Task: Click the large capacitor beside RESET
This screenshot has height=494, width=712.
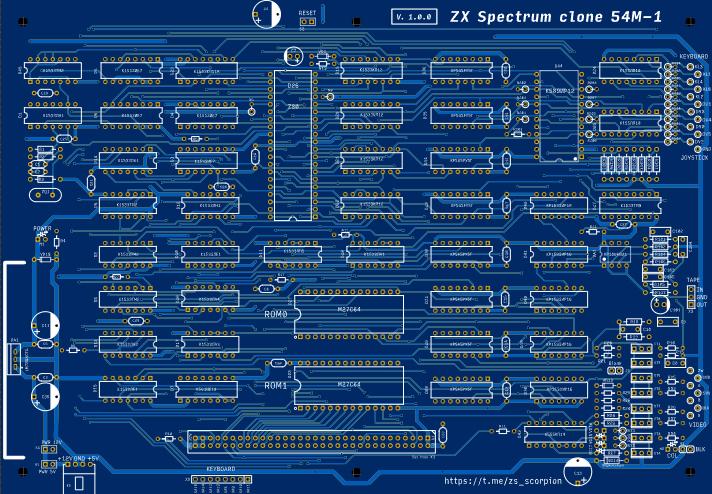Action: [x=266, y=14]
